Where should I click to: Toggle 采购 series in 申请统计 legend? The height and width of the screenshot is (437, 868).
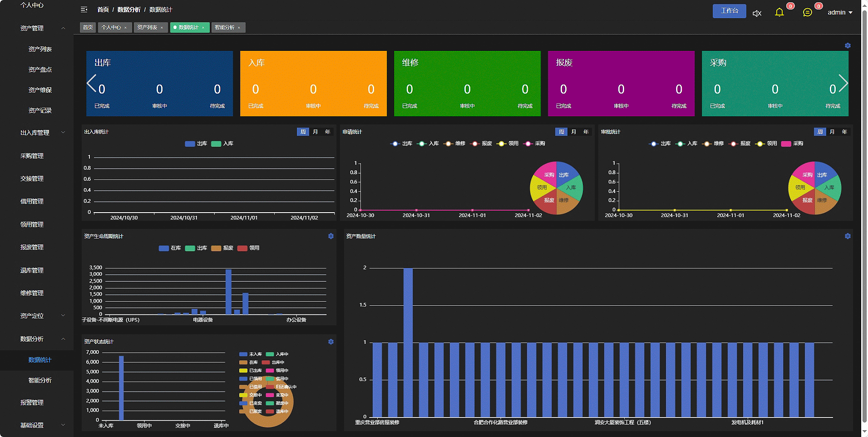pos(534,144)
